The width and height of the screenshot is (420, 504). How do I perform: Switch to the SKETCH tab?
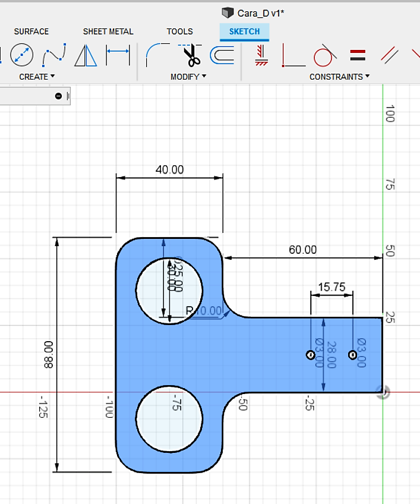click(244, 31)
